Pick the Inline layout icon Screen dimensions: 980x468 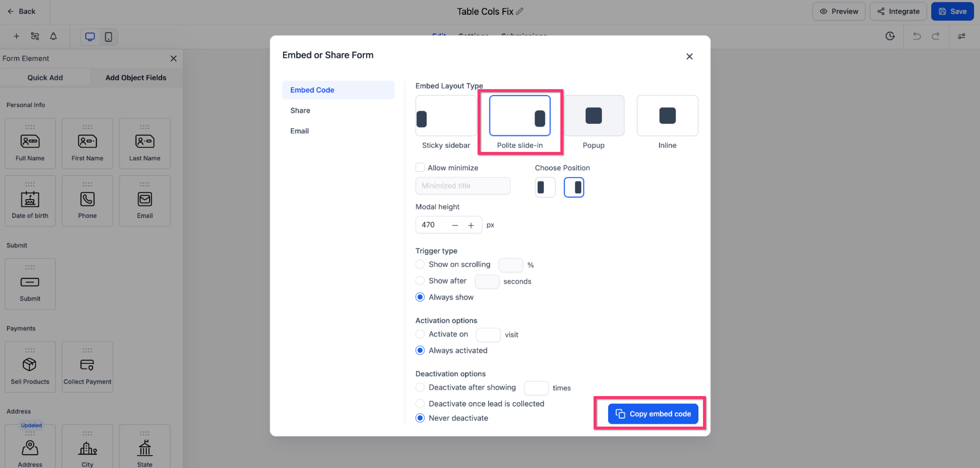[667, 115]
